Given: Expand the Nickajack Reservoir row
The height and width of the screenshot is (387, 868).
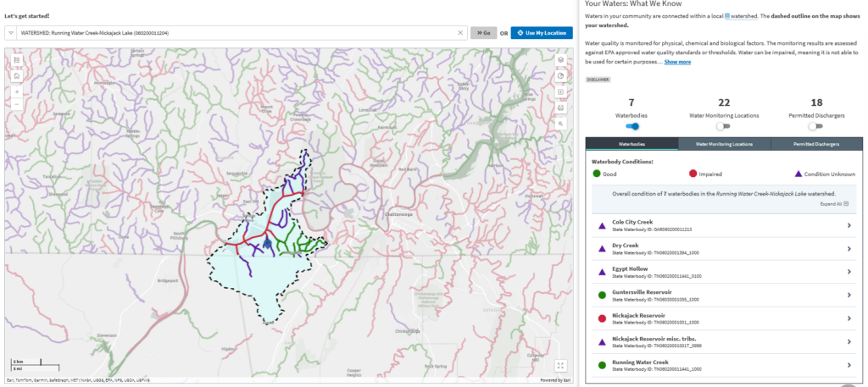Looking at the screenshot, I should pyautogui.click(x=849, y=319).
